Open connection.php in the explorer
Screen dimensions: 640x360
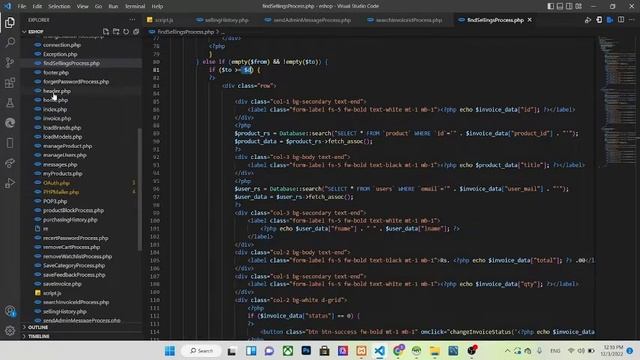pyautogui.click(x=62, y=45)
